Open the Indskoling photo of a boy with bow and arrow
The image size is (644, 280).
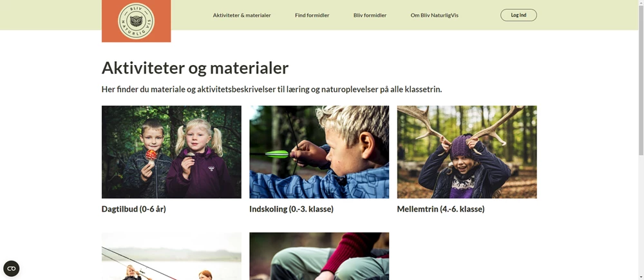(319, 152)
